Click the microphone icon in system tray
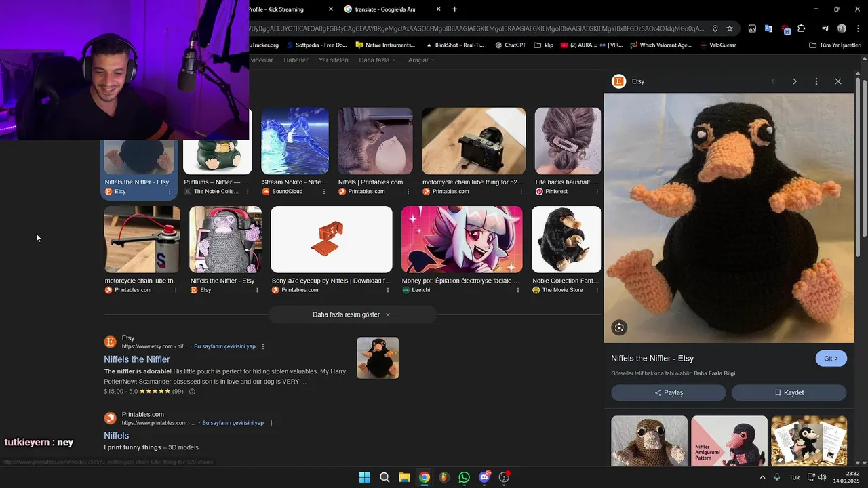 click(x=777, y=477)
